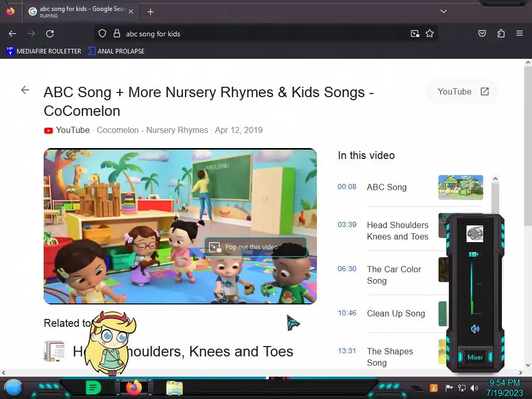Mute sound with speaker icon in volume popup

[x=475, y=328]
